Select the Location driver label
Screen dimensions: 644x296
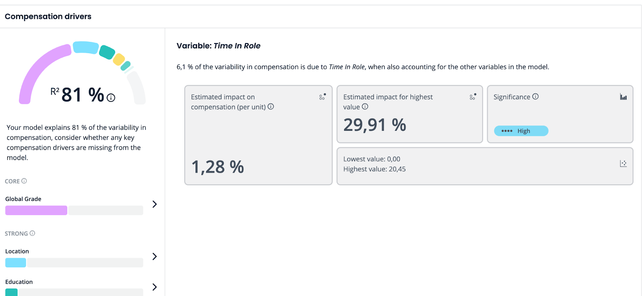(x=17, y=251)
